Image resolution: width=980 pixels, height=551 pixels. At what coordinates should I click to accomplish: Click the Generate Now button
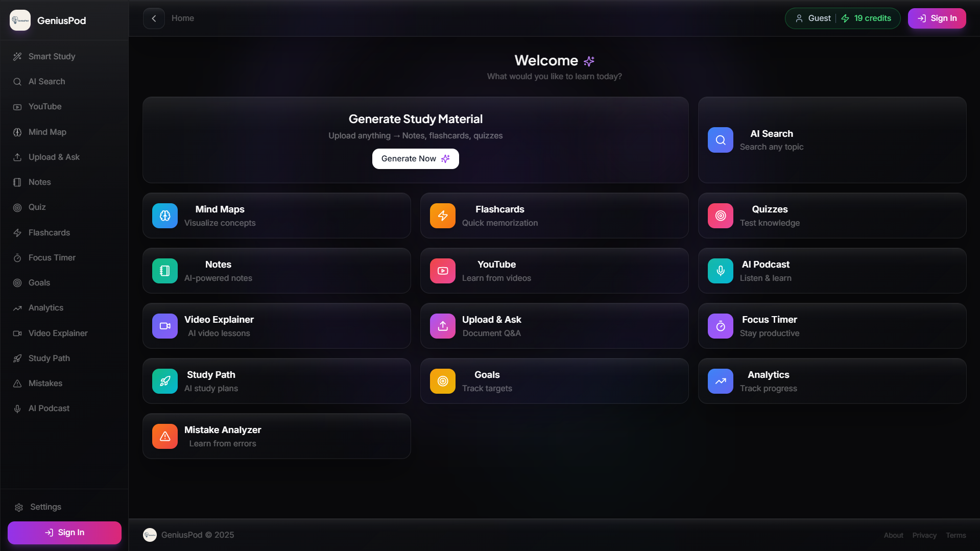(x=415, y=158)
